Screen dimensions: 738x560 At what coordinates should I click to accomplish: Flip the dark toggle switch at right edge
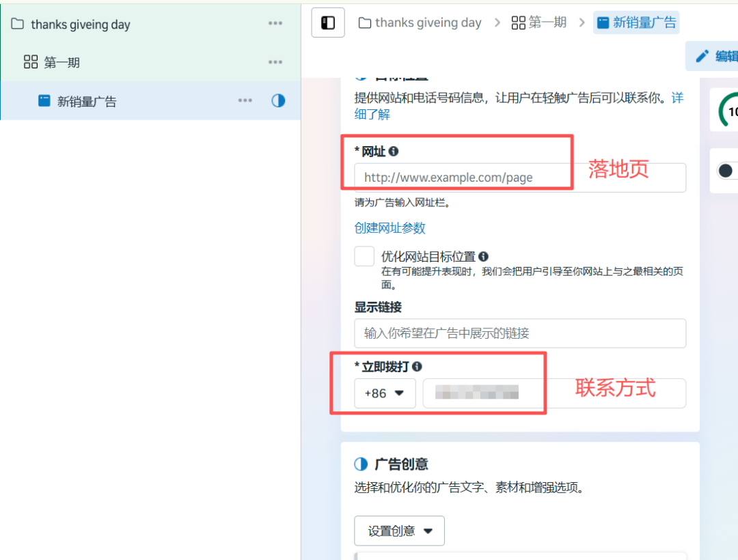(x=727, y=171)
